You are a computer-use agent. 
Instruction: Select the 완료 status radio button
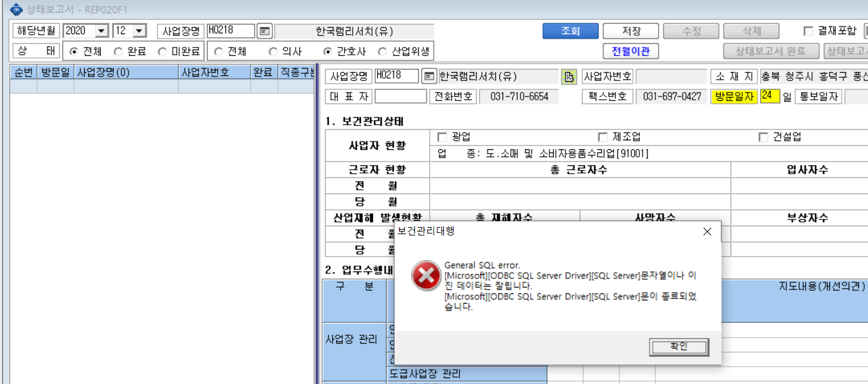pos(118,51)
